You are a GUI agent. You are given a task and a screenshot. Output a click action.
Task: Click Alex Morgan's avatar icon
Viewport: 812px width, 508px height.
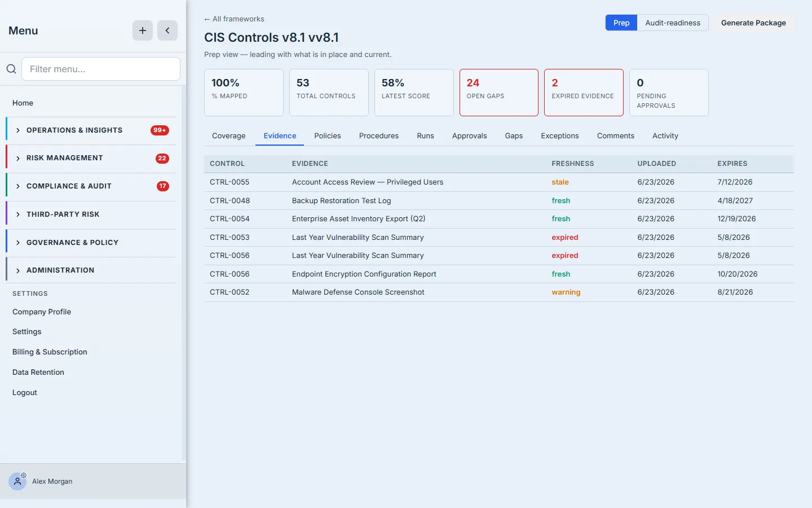[x=17, y=481]
